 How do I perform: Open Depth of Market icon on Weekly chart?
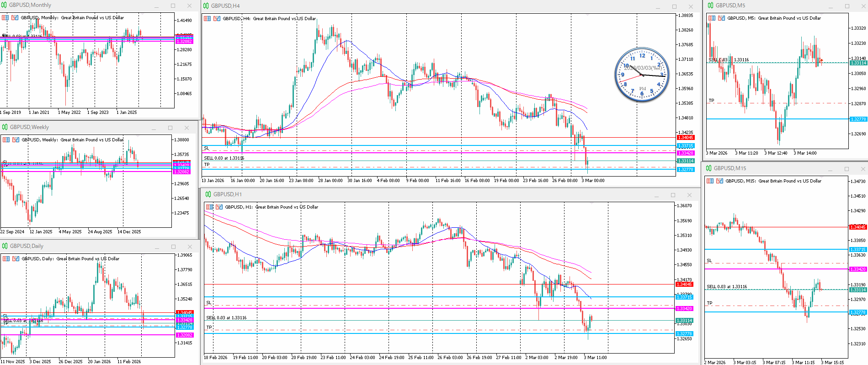[15, 140]
